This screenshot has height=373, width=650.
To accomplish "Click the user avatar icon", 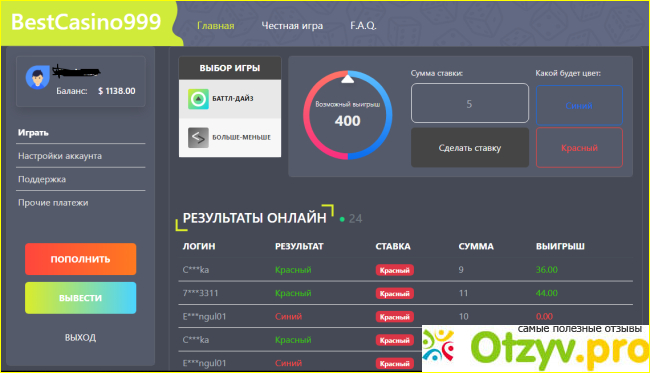I will tap(37, 78).
